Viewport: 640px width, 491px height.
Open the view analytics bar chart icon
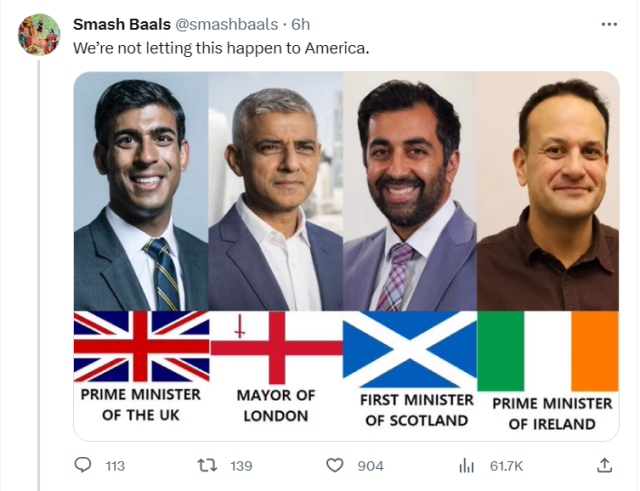tap(466, 465)
